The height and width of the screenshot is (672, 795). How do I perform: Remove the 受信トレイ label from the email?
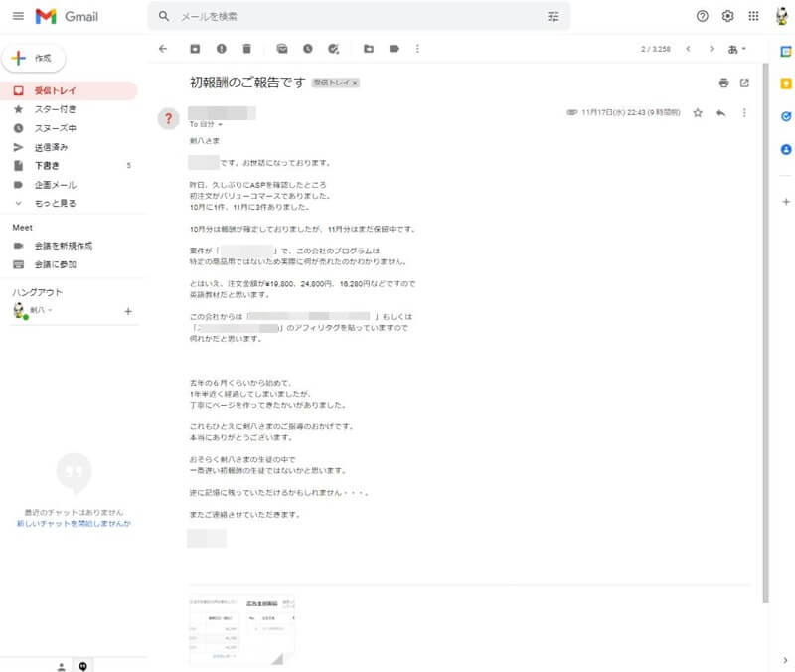[355, 84]
